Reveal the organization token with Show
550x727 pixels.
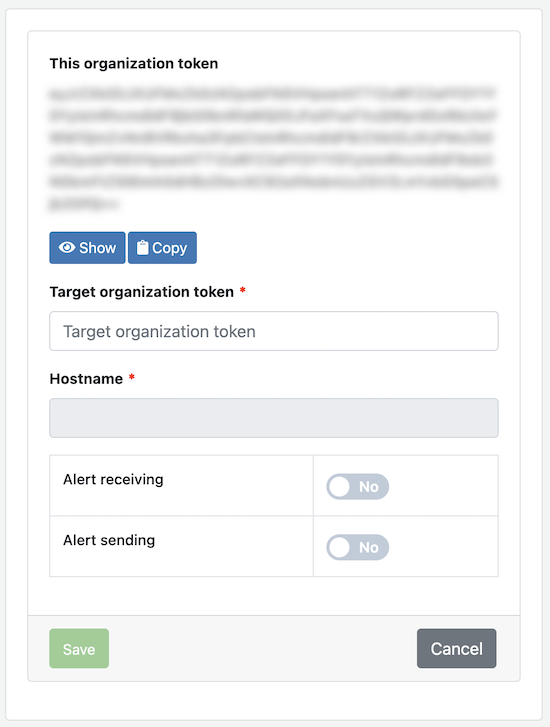(87, 248)
